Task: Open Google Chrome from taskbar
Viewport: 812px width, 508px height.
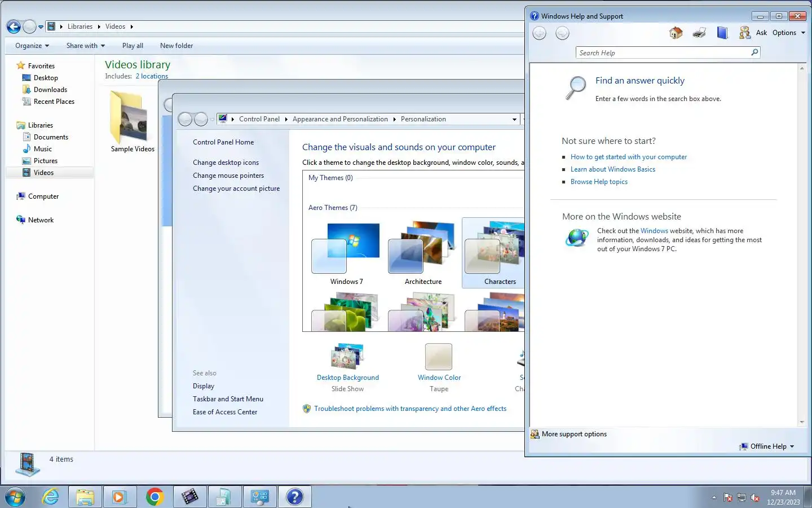Action: tap(155, 497)
